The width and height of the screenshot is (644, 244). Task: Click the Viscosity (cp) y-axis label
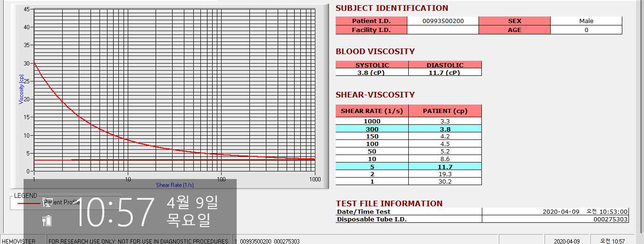(x=21, y=89)
